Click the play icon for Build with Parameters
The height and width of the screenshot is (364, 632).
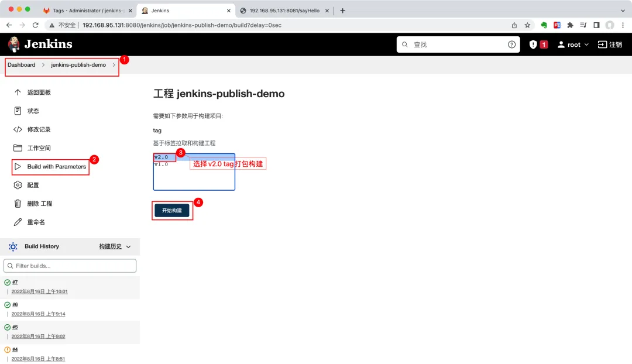tap(18, 166)
